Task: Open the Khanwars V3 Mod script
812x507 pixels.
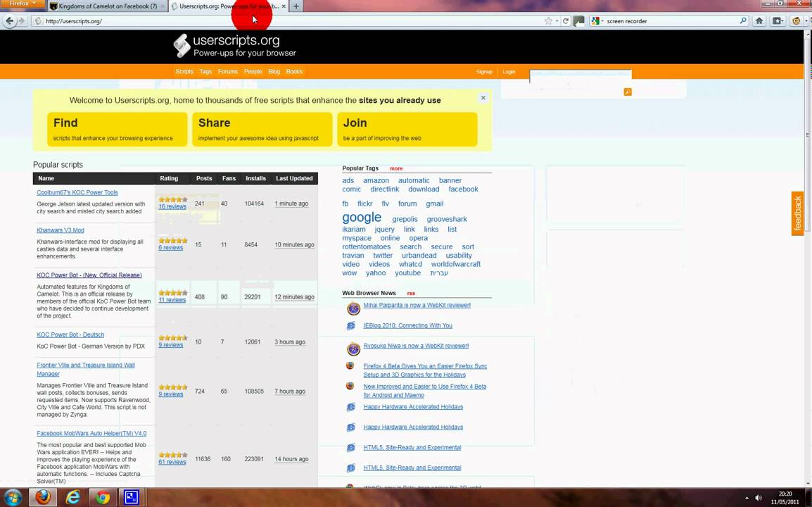Action: pyautogui.click(x=61, y=230)
